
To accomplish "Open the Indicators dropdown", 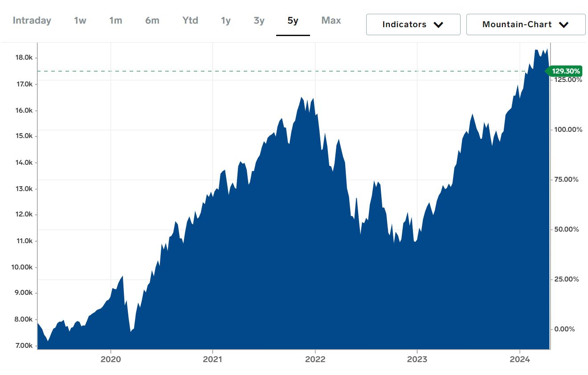I will [412, 24].
